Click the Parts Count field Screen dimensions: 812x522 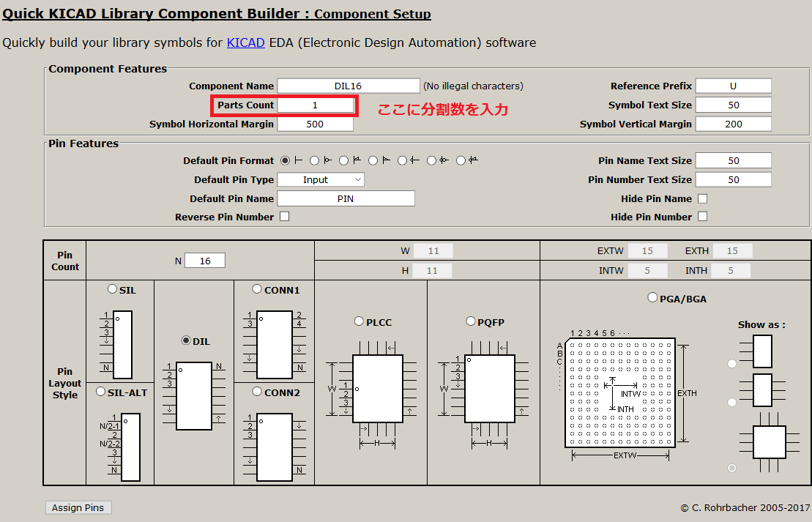[316, 105]
